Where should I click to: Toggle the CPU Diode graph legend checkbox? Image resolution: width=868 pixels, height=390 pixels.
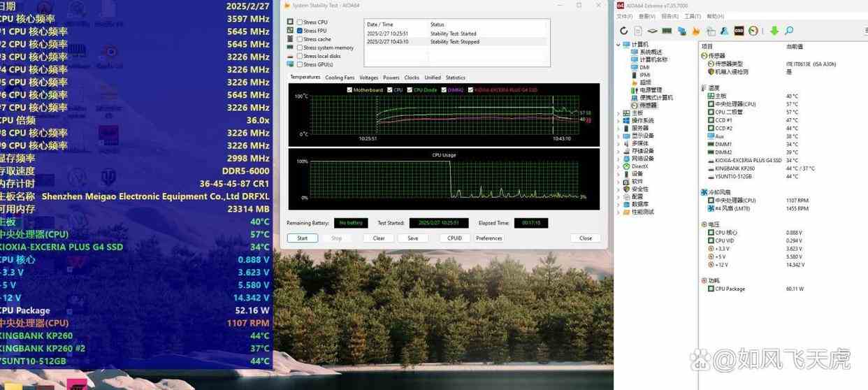click(410, 89)
